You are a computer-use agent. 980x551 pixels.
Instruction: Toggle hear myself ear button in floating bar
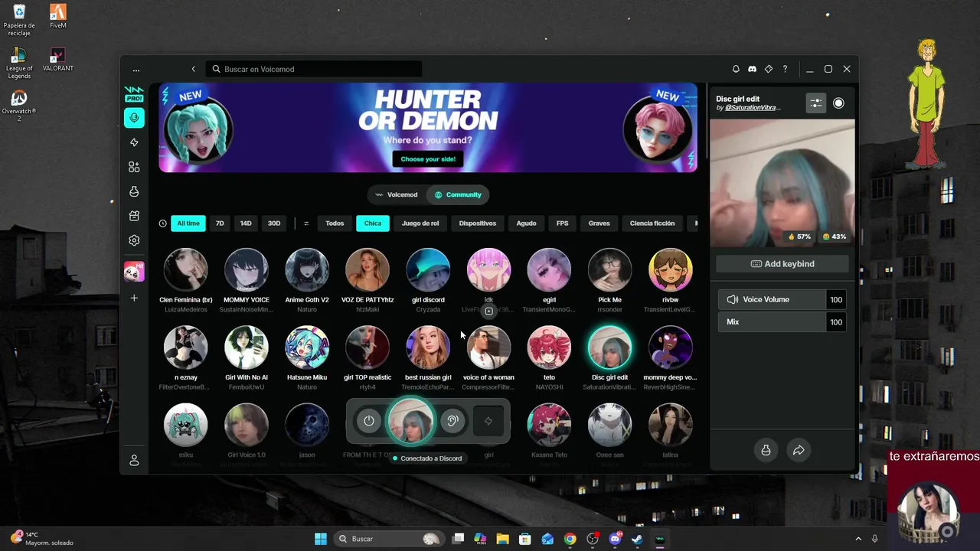(x=452, y=420)
